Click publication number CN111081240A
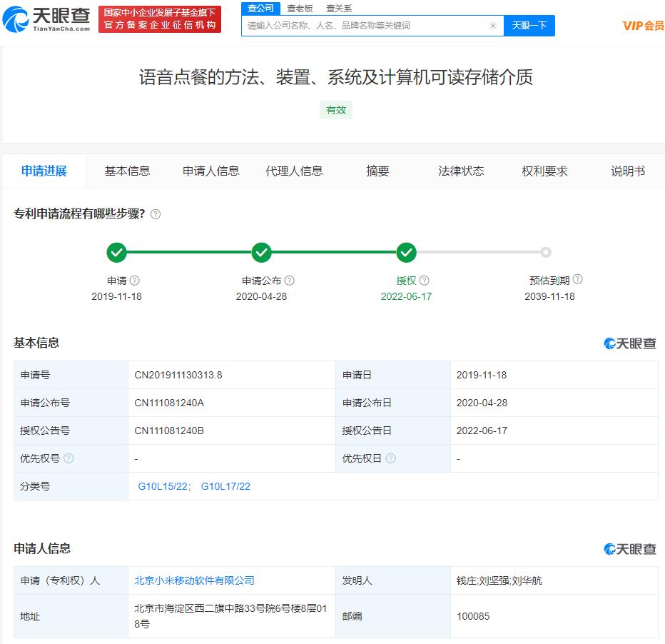This screenshot has width=665, height=644. [x=169, y=403]
